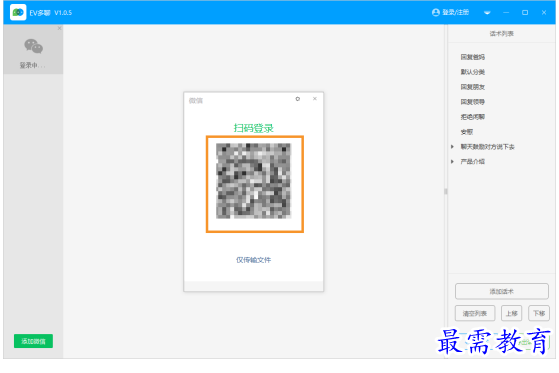
Task: Select 默认分类 in the script list
Action: pos(472,72)
